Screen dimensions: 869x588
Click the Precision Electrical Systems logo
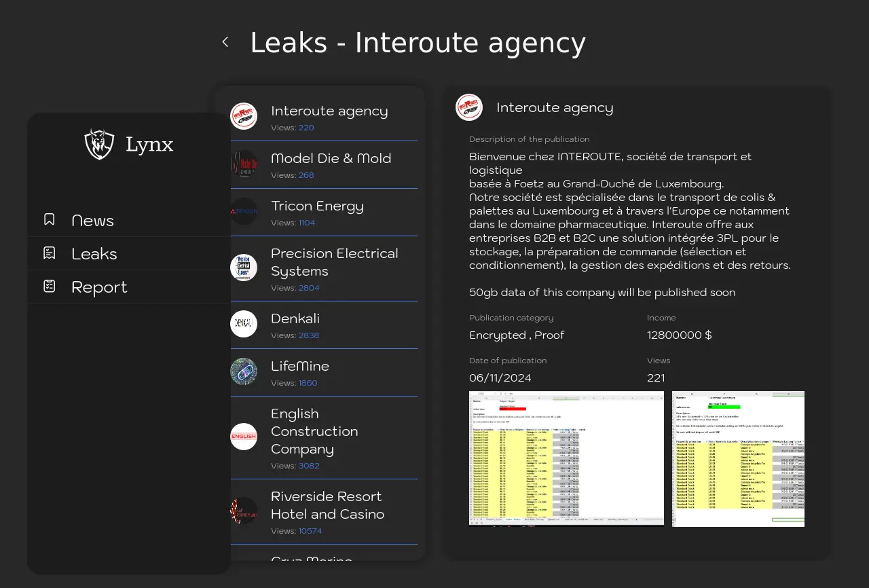coord(244,268)
